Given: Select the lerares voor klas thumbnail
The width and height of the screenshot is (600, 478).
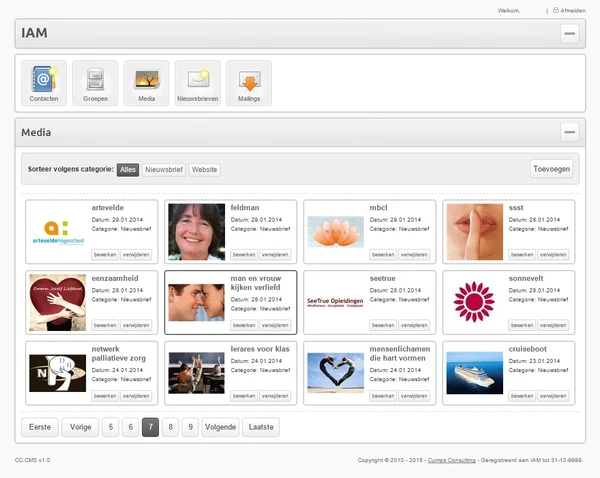Looking at the screenshot, I should pos(197,373).
